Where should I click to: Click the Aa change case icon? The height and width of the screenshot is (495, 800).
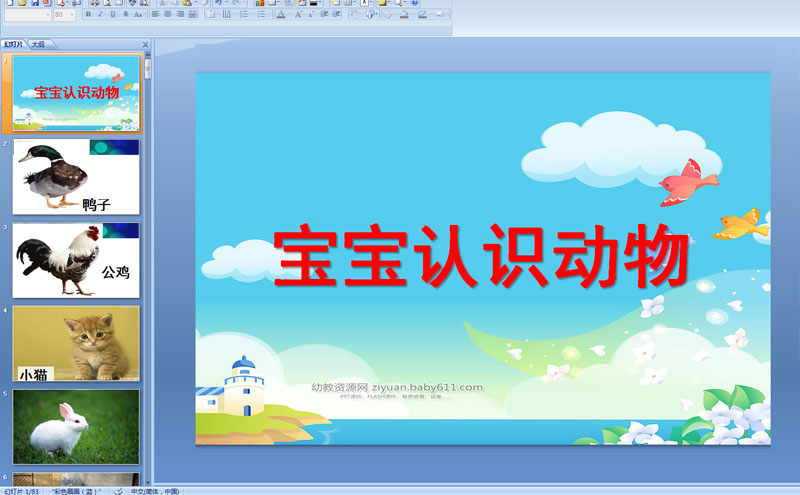(x=138, y=14)
